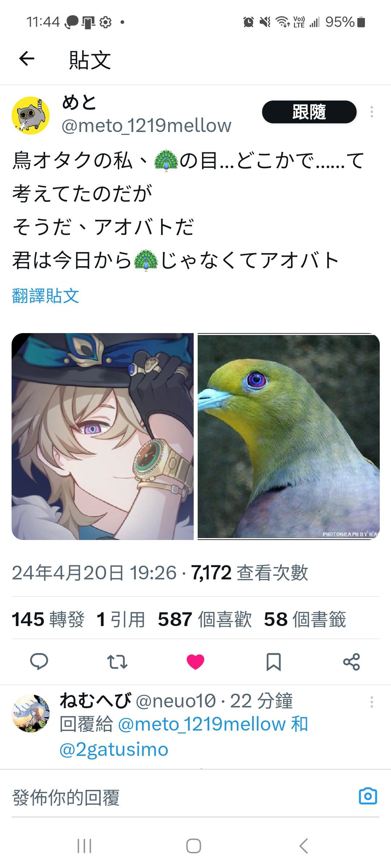391x868 pixels.
Task: Tap the back arrow icon
Action: click(27, 59)
